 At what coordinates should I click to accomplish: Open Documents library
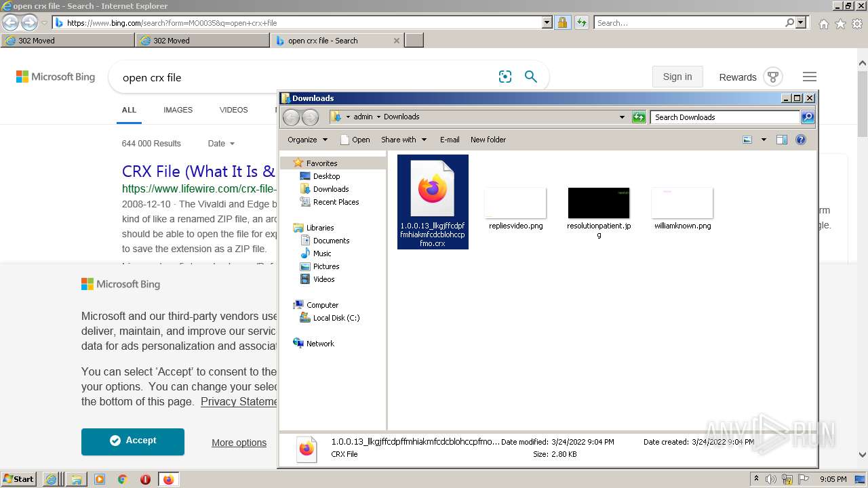(331, 241)
